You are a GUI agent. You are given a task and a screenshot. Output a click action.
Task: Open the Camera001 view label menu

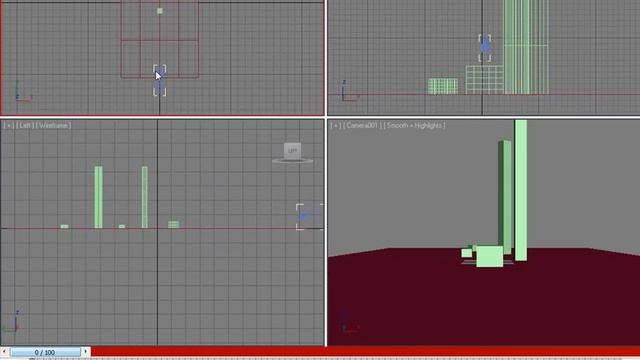[362, 125]
